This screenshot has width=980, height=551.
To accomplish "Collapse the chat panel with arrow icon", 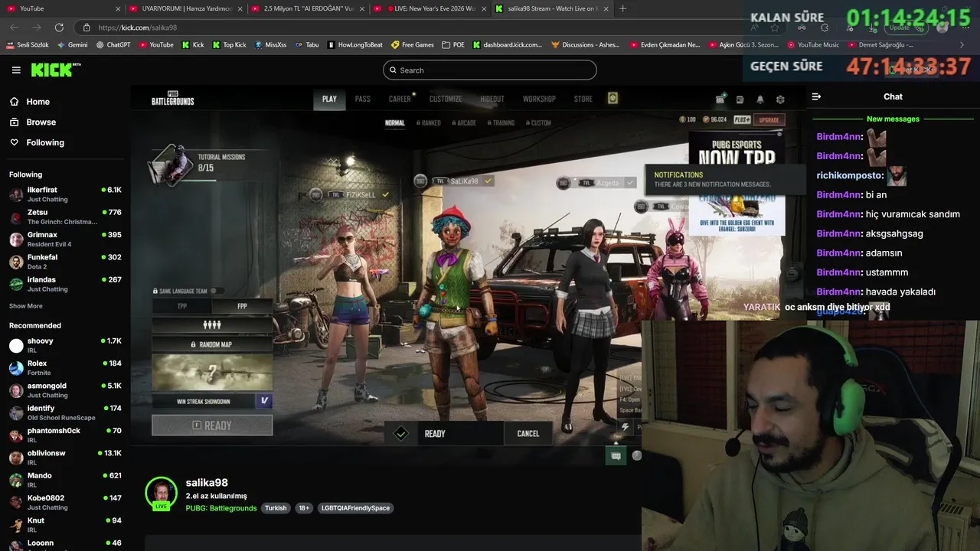I will click(816, 97).
